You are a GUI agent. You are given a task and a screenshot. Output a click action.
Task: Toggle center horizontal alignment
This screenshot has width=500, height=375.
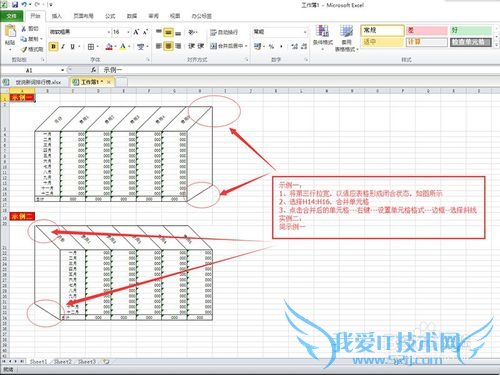click(169, 46)
